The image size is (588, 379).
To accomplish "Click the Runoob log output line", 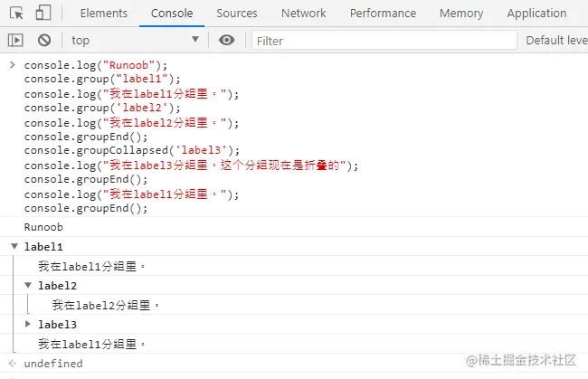I will click(43, 227).
